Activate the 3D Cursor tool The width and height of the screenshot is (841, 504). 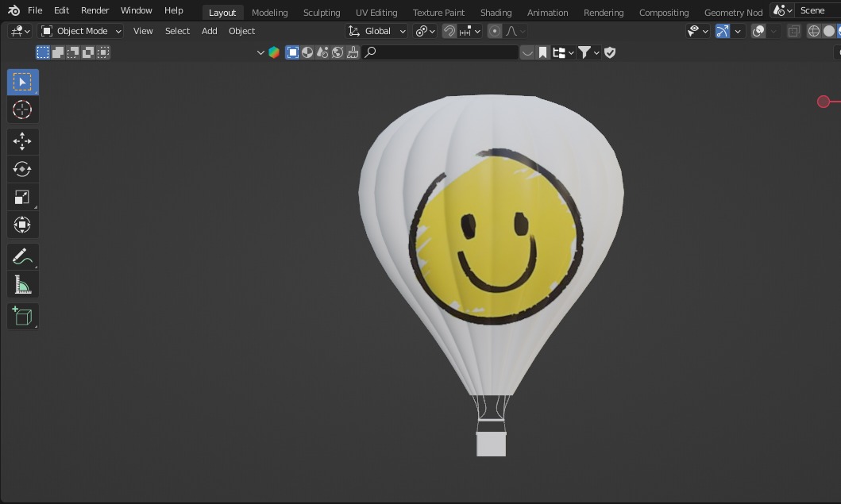pos(22,110)
